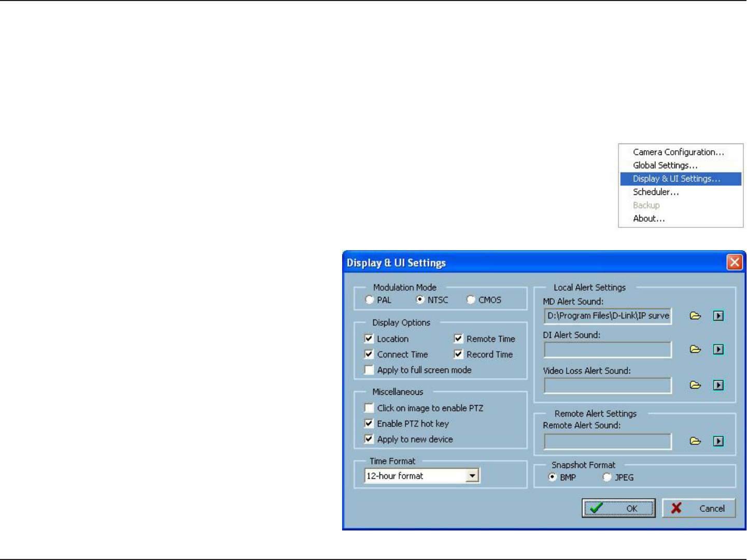Browse for MD Alert Sound file
Image resolution: width=747 pixels, height=560 pixels.
(x=695, y=316)
